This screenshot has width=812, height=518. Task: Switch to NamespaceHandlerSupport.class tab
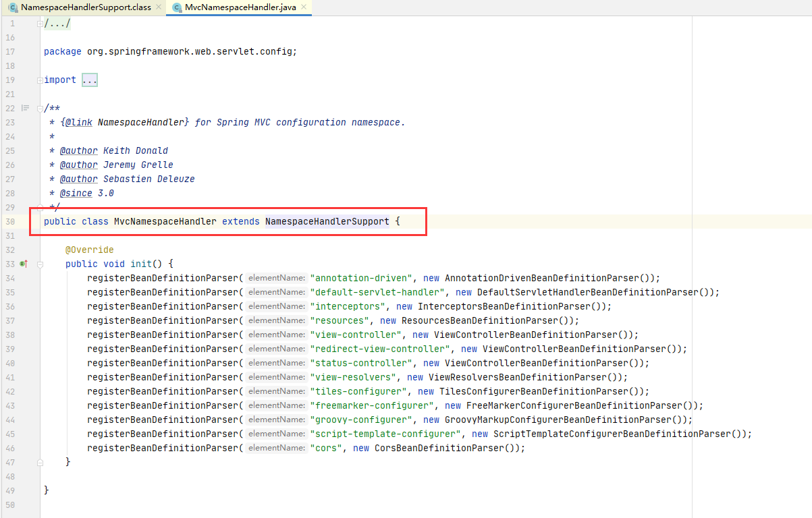pos(86,7)
